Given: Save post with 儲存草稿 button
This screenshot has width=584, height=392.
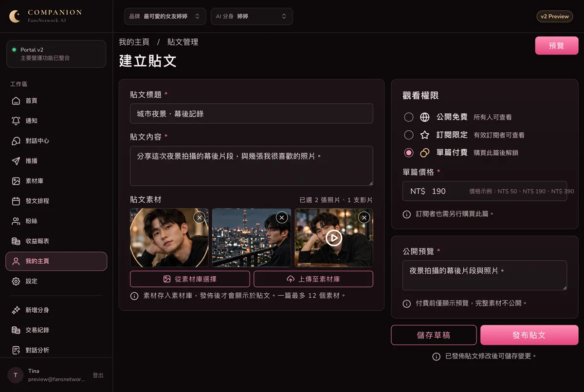Looking at the screenshot, I should click(434, 335).
